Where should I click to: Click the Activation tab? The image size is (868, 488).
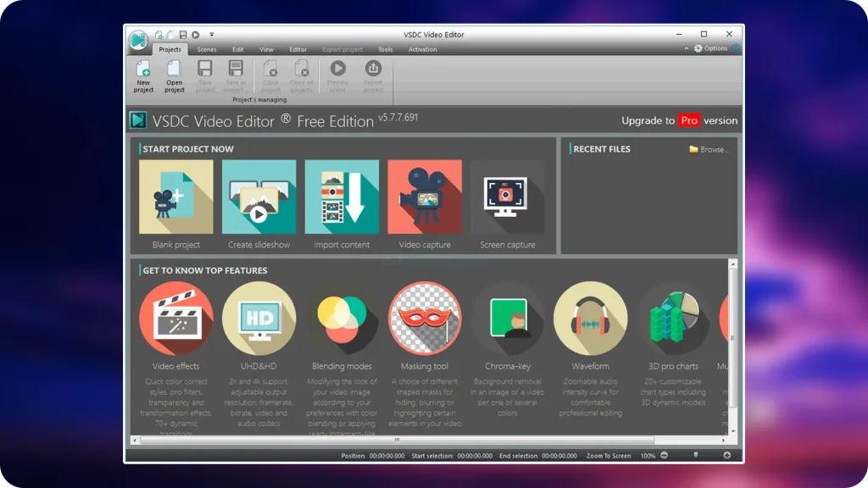[x=422, y=50]
